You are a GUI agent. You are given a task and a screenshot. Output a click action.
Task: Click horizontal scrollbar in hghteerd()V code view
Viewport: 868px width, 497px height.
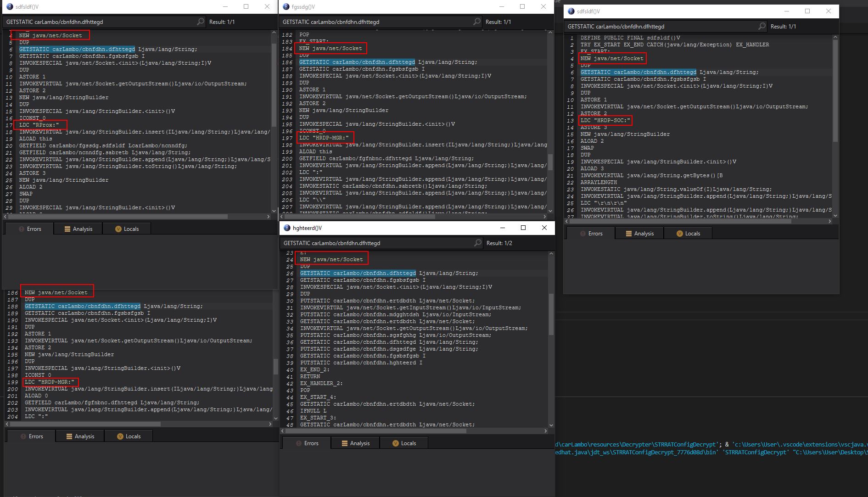tap(375, 431)
